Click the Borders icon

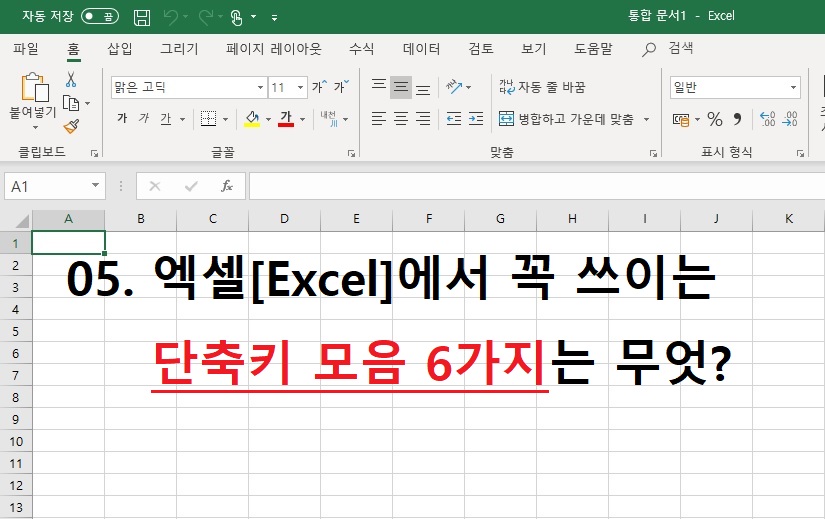point(208,119)
